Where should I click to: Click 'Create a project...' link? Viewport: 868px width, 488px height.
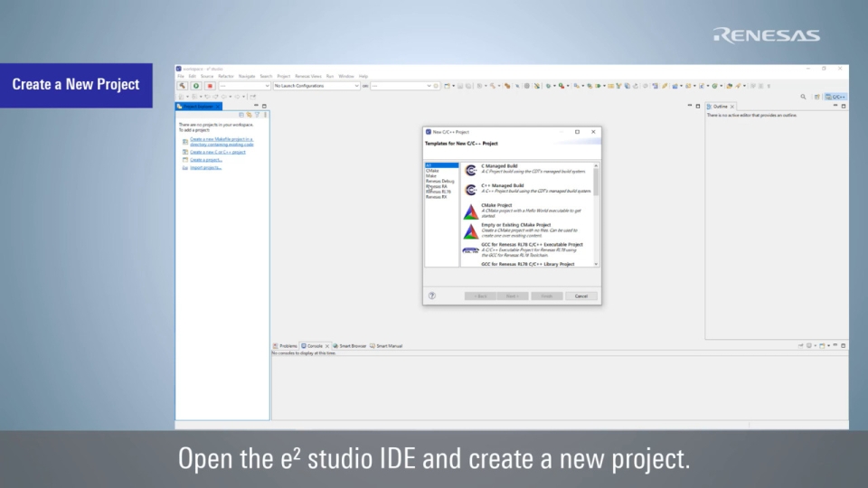206,160
